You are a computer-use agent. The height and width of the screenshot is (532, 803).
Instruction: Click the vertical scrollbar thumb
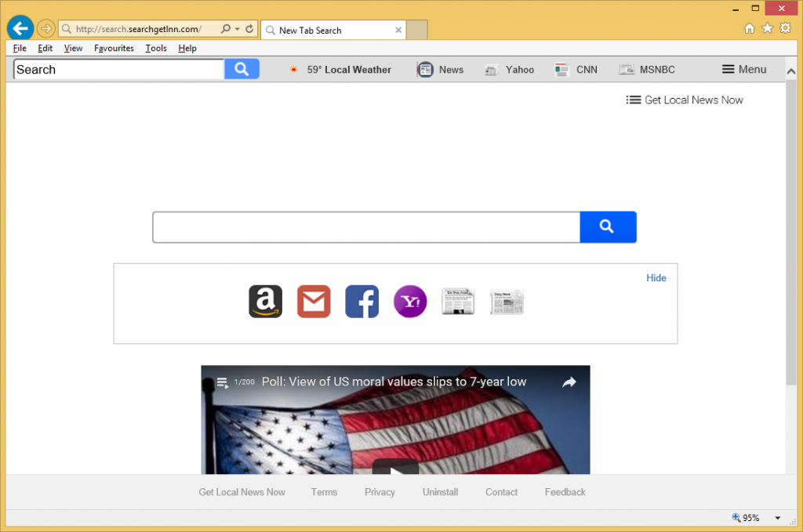pyautogui.click(x=791, y=233)
